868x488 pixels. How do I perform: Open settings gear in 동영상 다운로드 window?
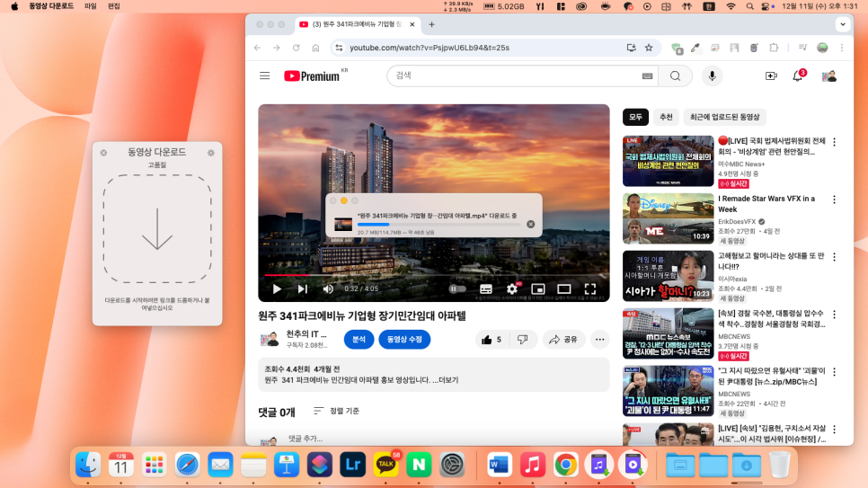point(211,152)
